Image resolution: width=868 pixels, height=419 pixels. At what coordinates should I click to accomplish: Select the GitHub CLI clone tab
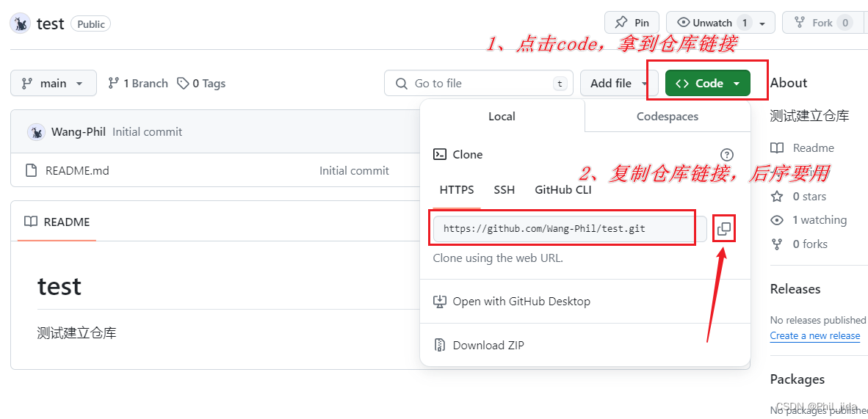click(x=563, y=190)
